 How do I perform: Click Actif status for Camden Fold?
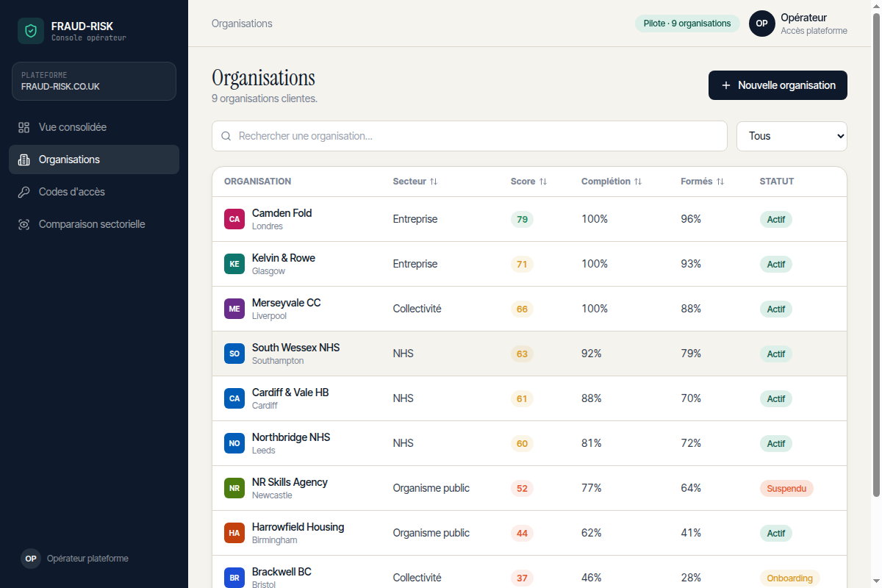tap(776, 219)
